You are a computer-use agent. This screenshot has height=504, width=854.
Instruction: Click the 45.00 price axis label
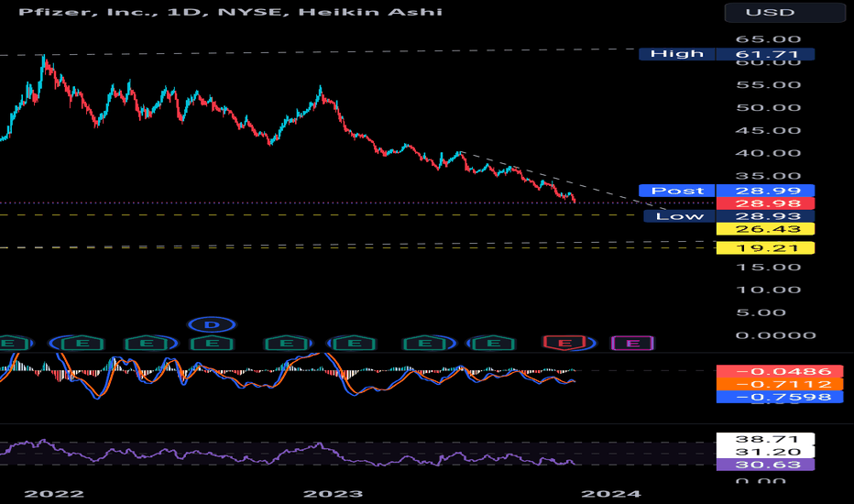pyautogui.click(x=768, y=131)
